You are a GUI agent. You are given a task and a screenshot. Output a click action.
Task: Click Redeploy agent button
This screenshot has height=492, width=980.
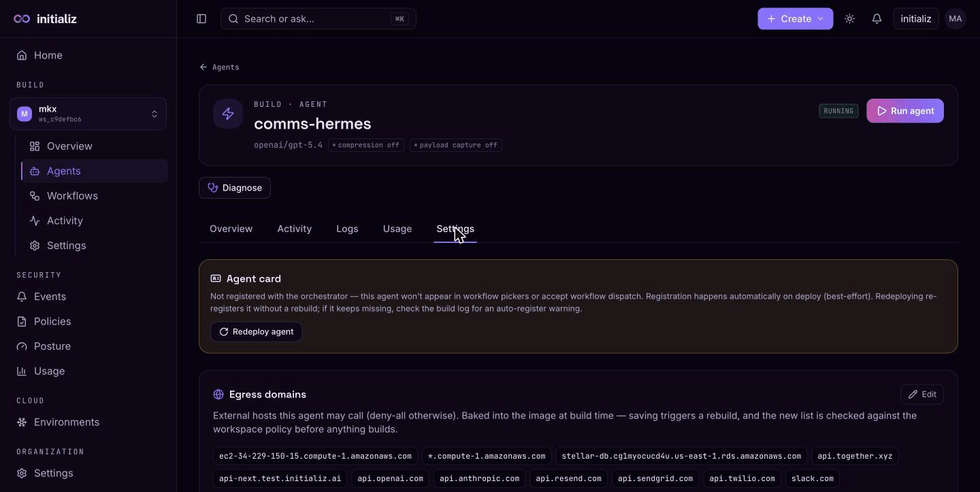click(256, 331)
